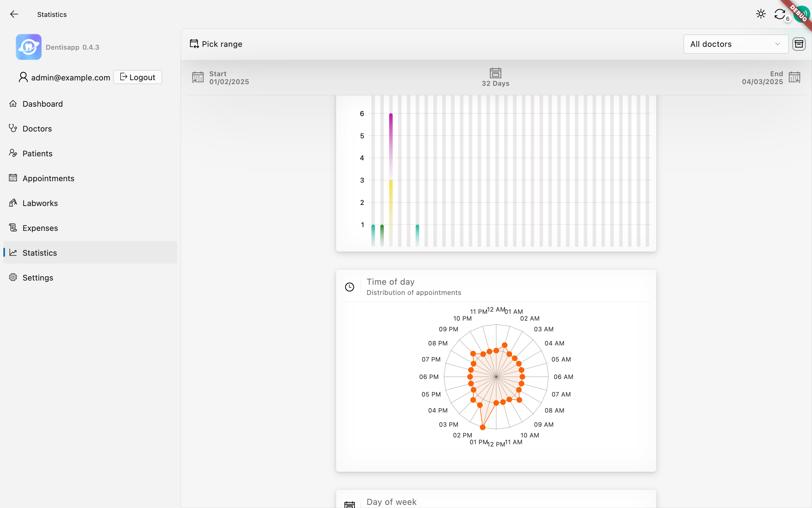The height and width of the screenshot is (508, 812).
Task: Select the Statistics sidebar item
Action: tap(90, 253)
